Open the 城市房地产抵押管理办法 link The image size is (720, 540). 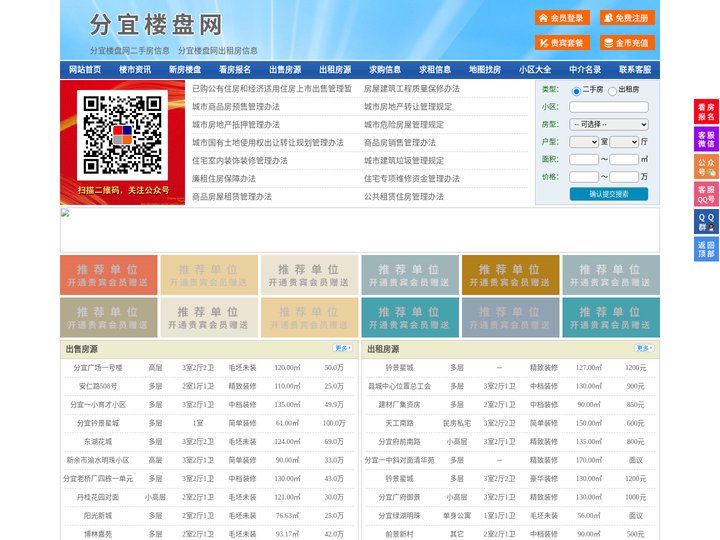(x=236, y=124)
